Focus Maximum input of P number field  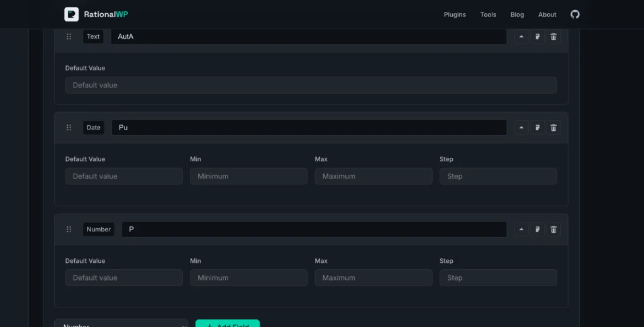pos(374,278)
